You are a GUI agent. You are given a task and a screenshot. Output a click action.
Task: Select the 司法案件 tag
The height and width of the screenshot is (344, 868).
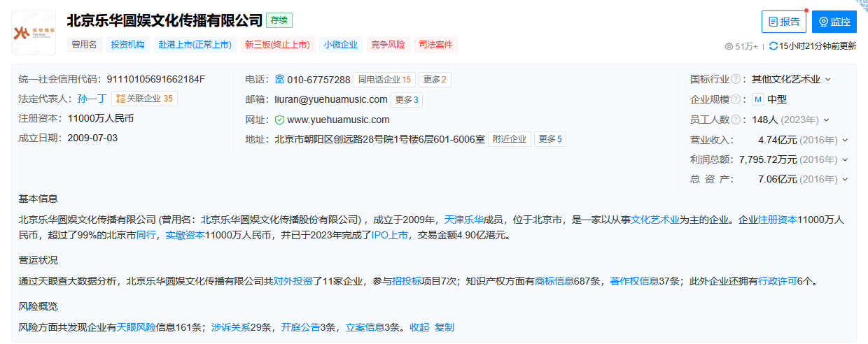pyautogui.click(x=435, y=44)
